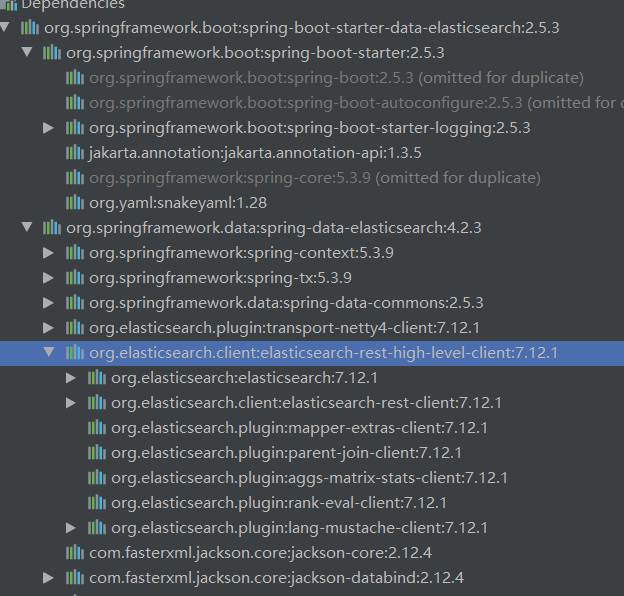Select the greyed spring-core:5.3.9 duplicate entry
This screenshot has width=624, height=596.
click(x=315, y=178)
